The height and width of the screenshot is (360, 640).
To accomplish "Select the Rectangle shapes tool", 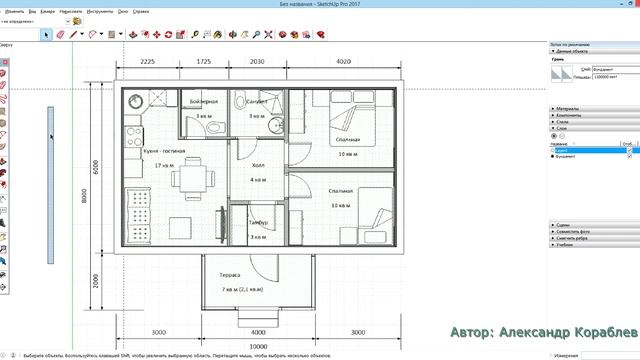I will (111, 35).
